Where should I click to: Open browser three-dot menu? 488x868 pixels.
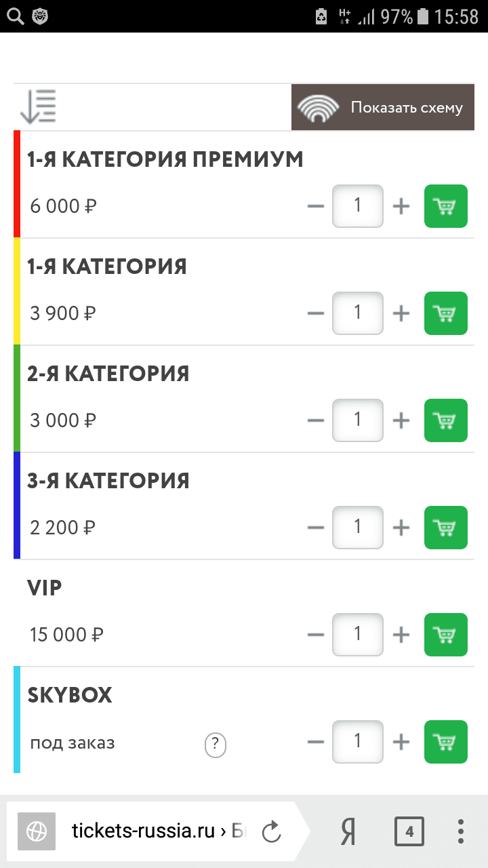click(x=460, y=831)
